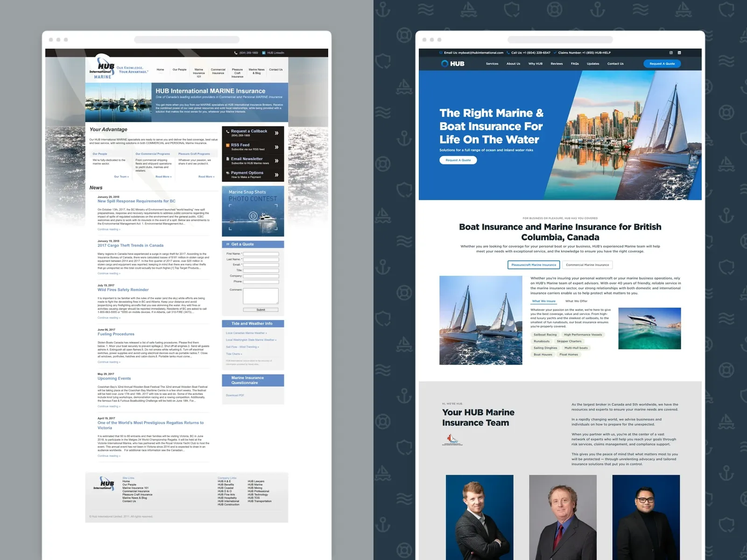This screenshot has height=560, width=747.
Task: Click the HUB logo in the new site header
Action: (x=452, y=63)
